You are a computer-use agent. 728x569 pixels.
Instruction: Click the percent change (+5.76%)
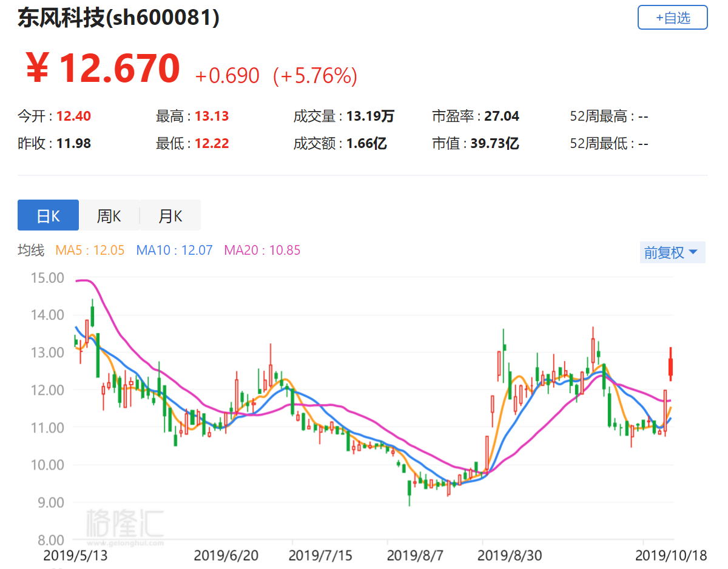[315, 76]
